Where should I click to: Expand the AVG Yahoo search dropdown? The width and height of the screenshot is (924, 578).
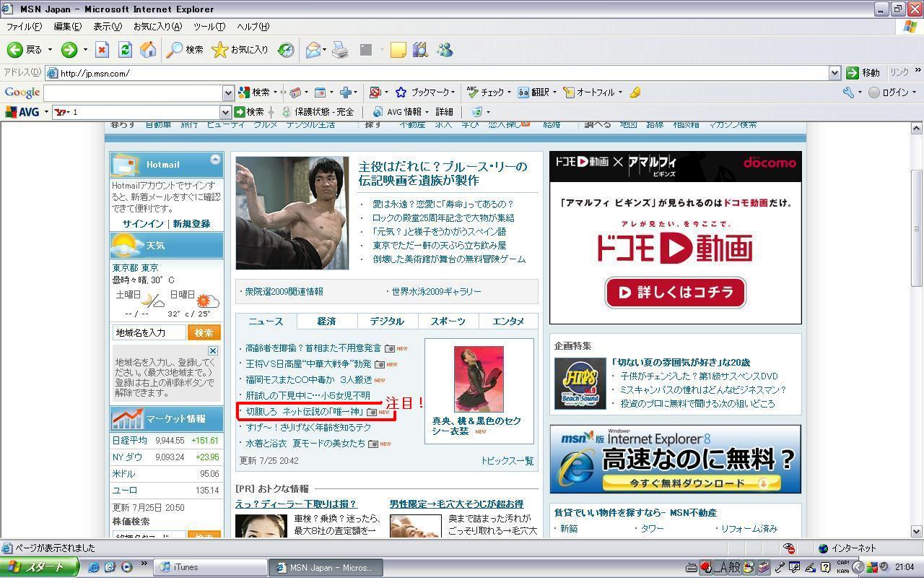[x=225, y=112]
